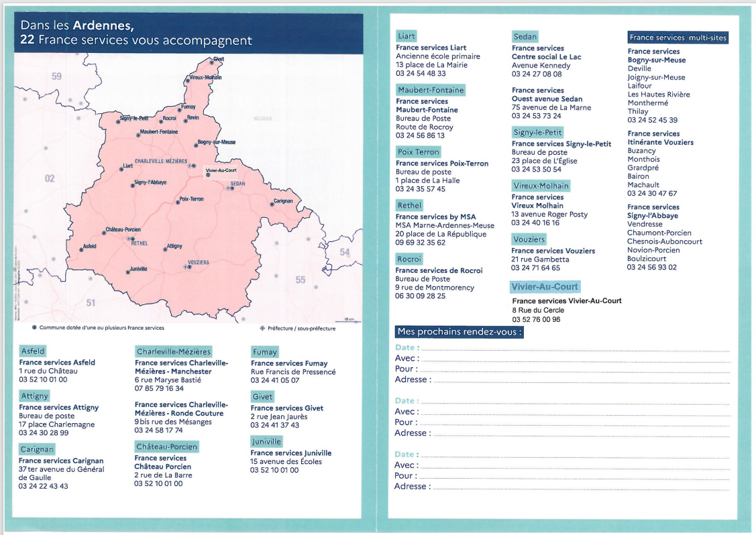Click the address '2 rue de La Barre'
Image resolution: width=756 pixels, height=535 pixels.
(164, 475)
